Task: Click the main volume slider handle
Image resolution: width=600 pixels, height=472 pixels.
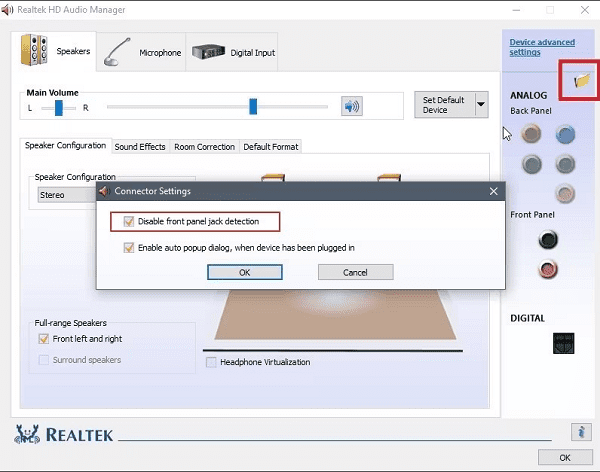Action: tap(253, 106)
